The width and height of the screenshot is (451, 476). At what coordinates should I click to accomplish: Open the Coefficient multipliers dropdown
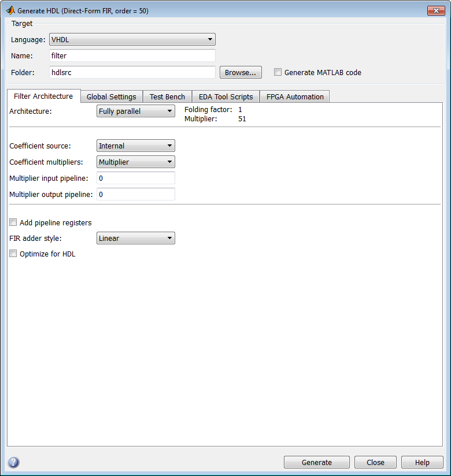[135, 162]
